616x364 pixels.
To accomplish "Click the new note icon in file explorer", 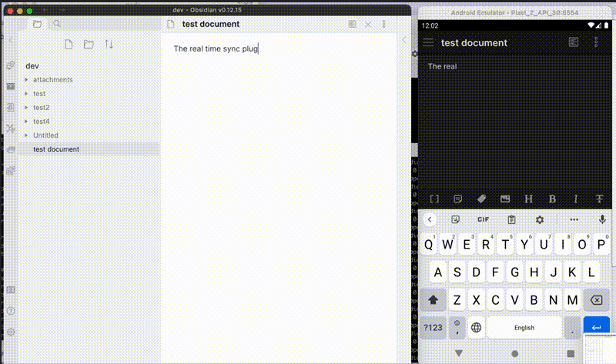I will [69, 45].
